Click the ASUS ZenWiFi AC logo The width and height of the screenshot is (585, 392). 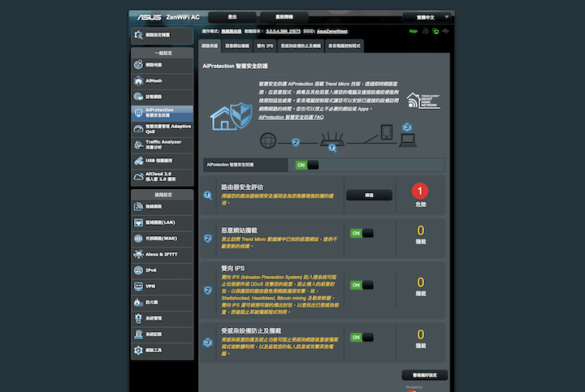[168, 17]
